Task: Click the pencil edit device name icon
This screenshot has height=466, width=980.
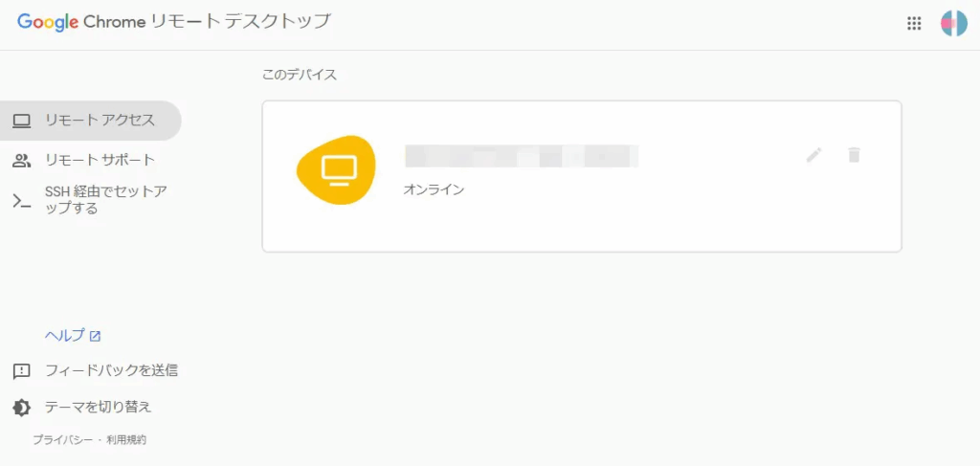Action: coord(813,155)
